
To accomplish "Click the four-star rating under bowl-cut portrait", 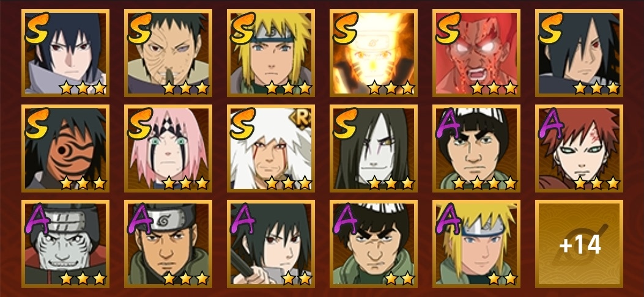I will click(484, 183).
